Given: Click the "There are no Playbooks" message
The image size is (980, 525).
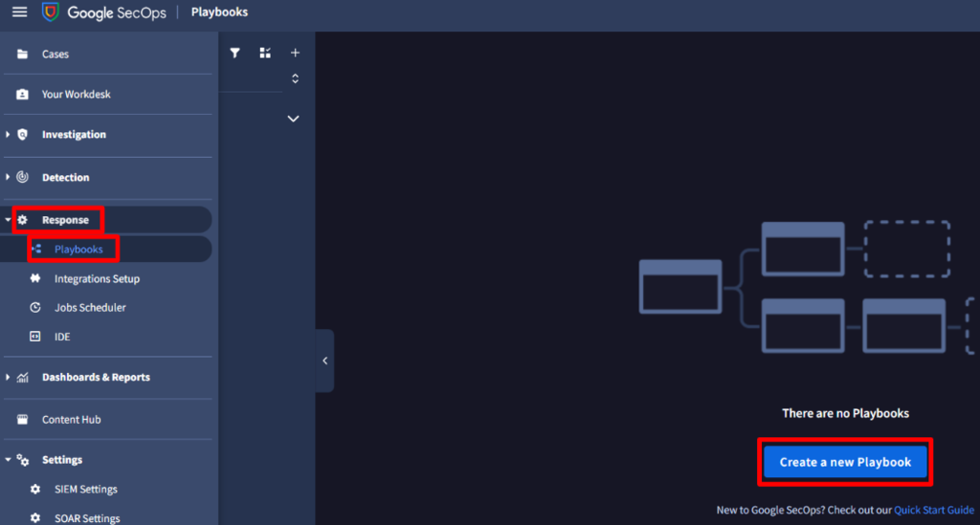Looking at the screenshot, I should pyautogui.click(x=845, y=413).
